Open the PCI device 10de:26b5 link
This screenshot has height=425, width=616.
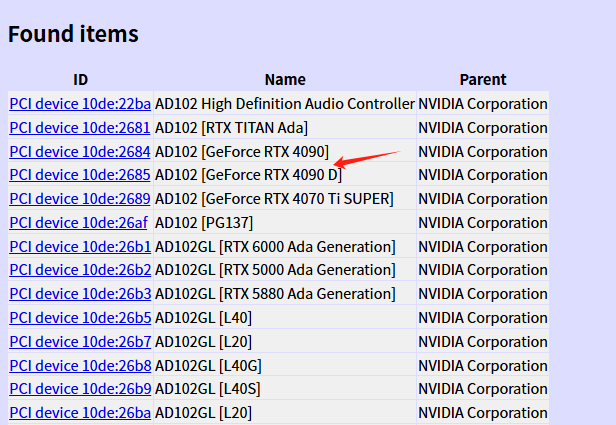pos(80,318)
